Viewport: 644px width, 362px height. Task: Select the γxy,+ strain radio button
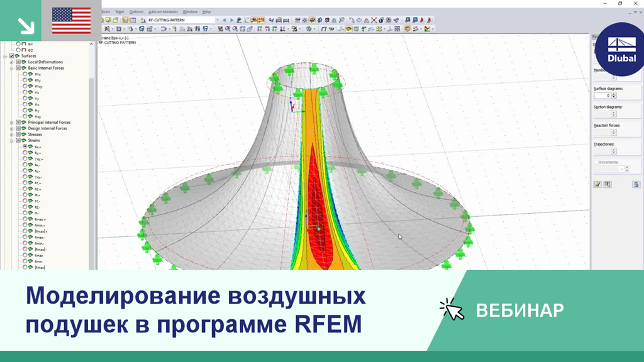tap(25, 159)
